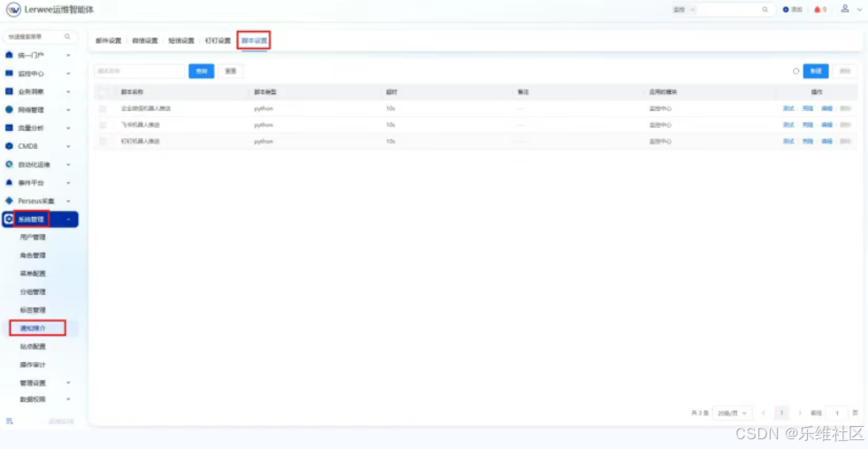Check the box for 钉钉机器人推送 row

click(103, 142)
